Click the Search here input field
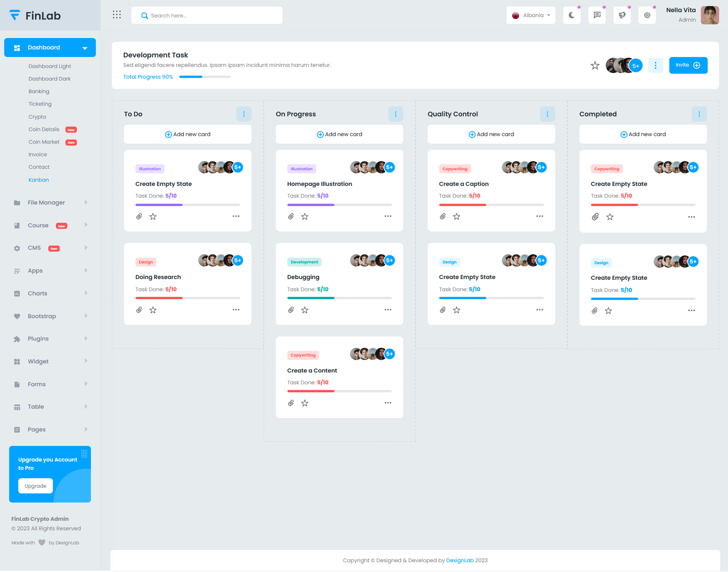 [x=211, y=15]
